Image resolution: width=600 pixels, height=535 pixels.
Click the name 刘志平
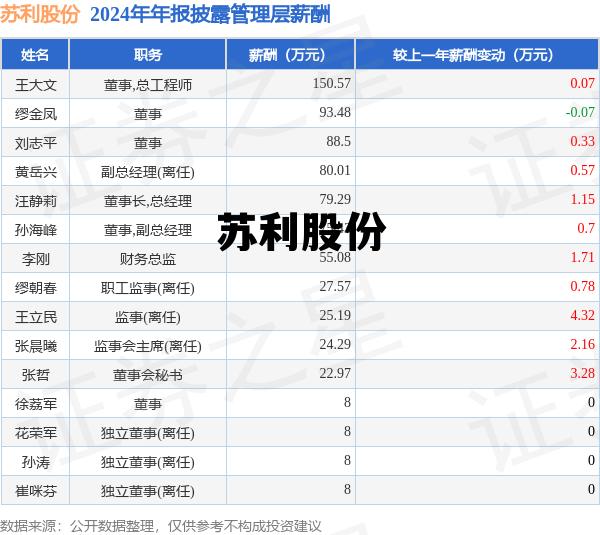[36, 143]
